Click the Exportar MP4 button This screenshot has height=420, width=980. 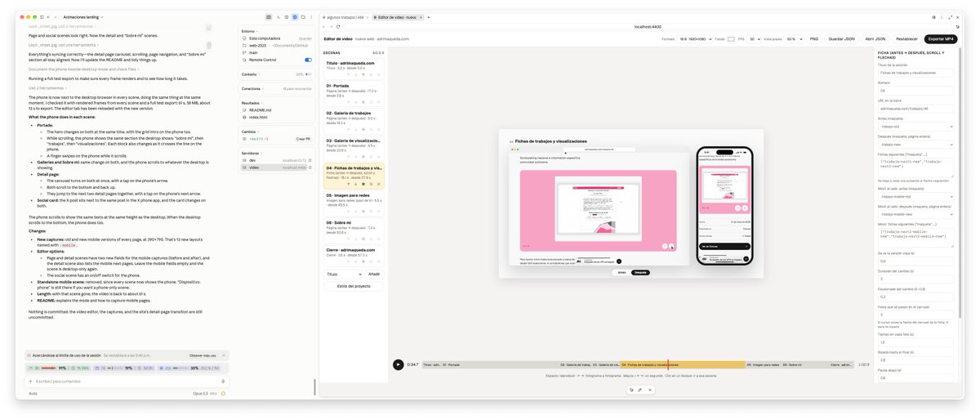[940, 38]
